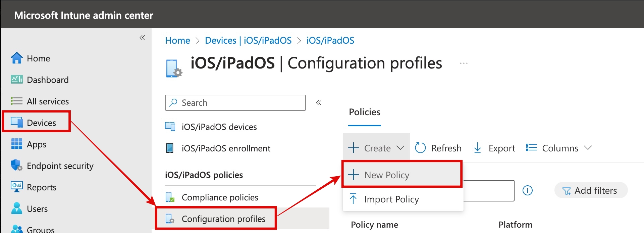Click the Export button label

coord(502,148)
